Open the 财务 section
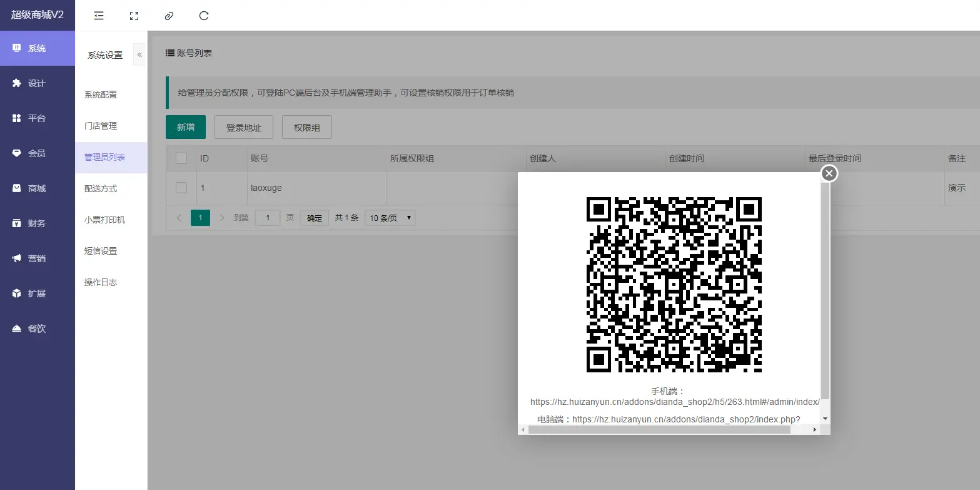 [x=38, y=223]
